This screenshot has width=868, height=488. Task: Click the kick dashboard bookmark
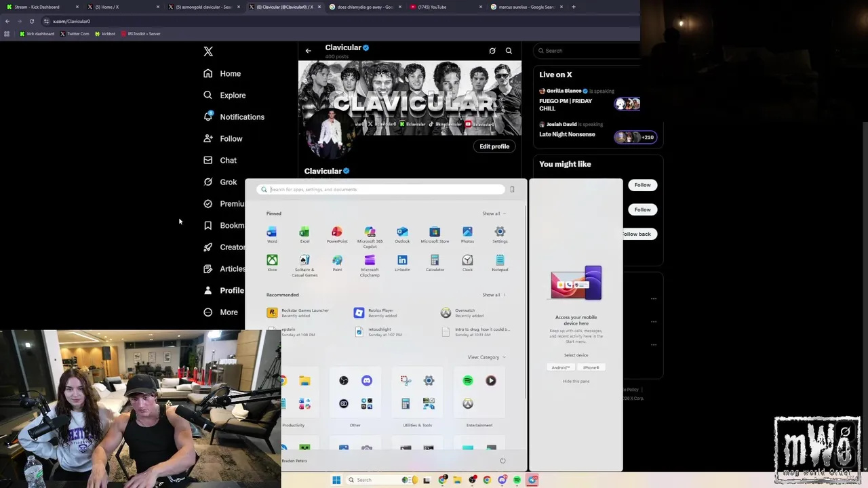[37, 34]
